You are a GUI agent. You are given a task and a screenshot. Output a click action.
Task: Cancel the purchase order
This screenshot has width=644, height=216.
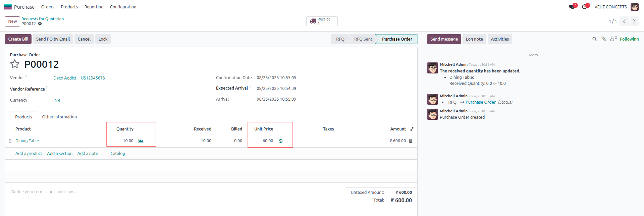pos(84,39)
